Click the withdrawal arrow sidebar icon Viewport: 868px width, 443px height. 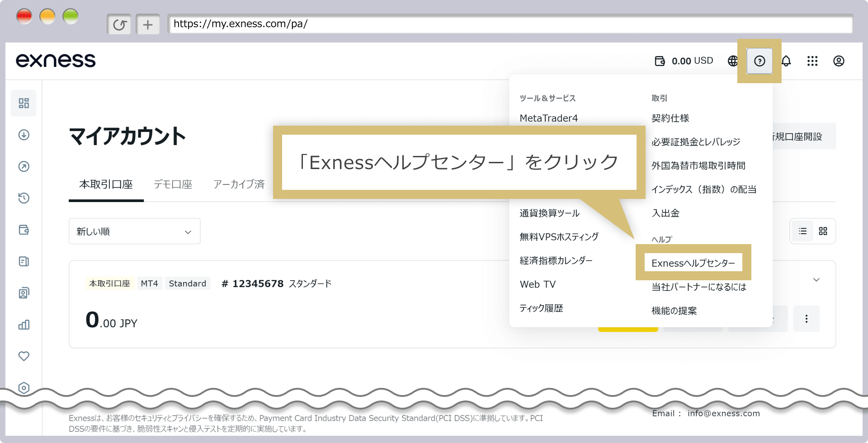(24, 166)
